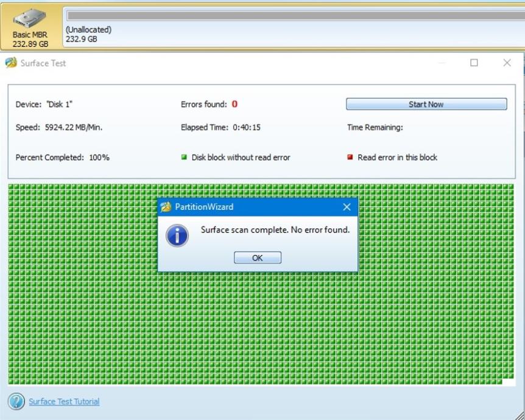Click the Errors found count 0

pyautogui.click(x=234, y=104)
